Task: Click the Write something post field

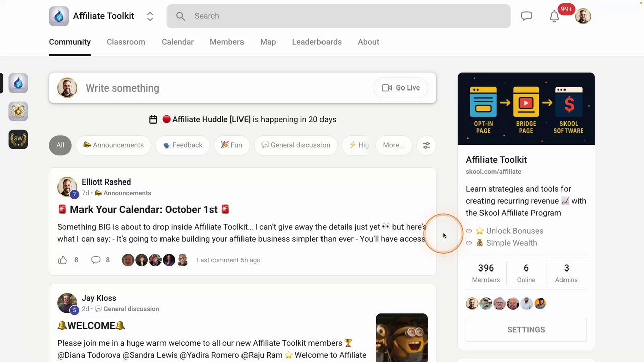Action: (x=201, y=88)
